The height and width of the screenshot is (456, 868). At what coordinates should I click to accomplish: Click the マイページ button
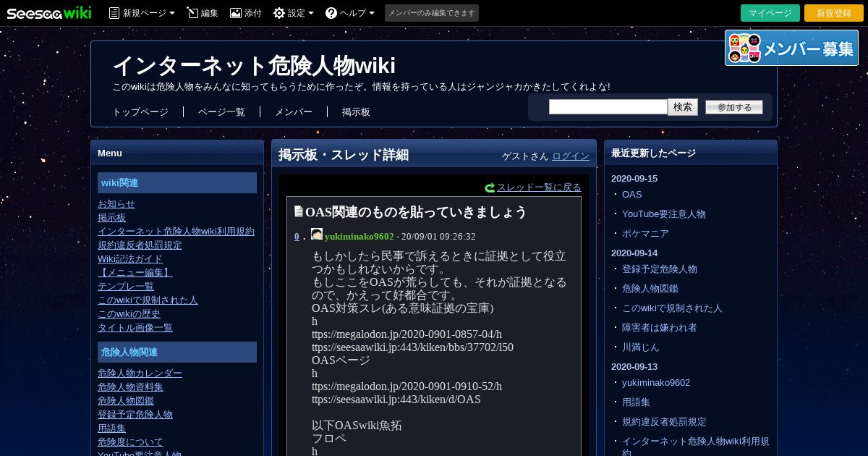coord(770,13)
